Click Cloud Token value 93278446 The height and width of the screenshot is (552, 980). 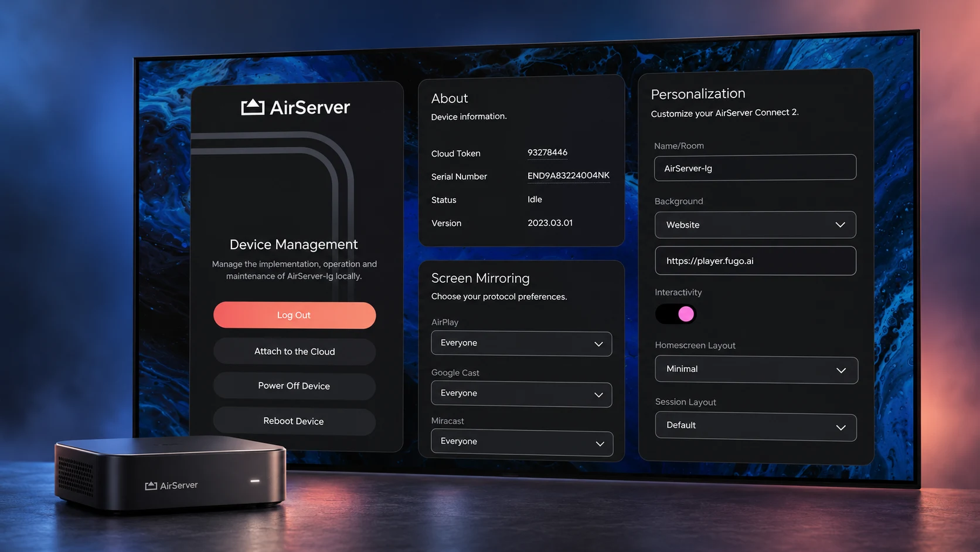(547, 153)
